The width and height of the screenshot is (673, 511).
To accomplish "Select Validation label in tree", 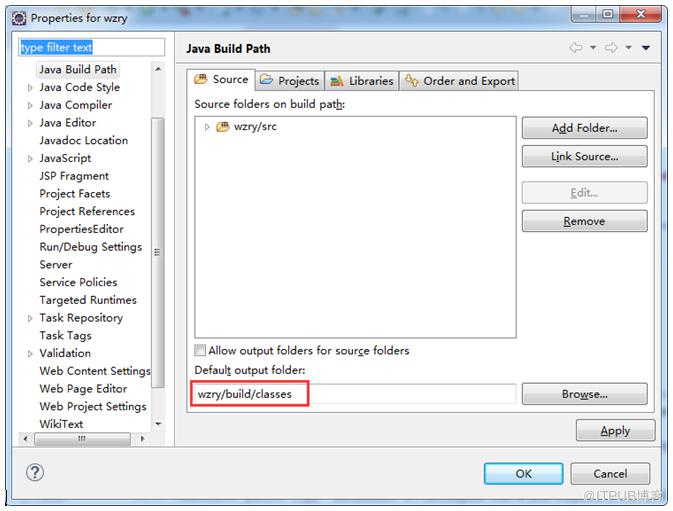I will click(x=65, y=354).
